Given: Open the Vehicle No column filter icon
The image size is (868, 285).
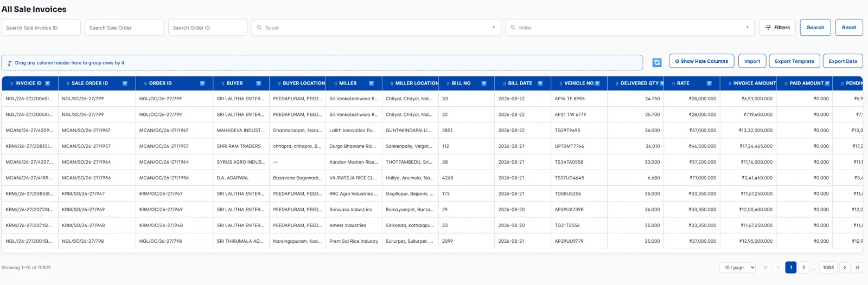Looking at the screenshot, I should pyautogui.click(x=597, y=83).
